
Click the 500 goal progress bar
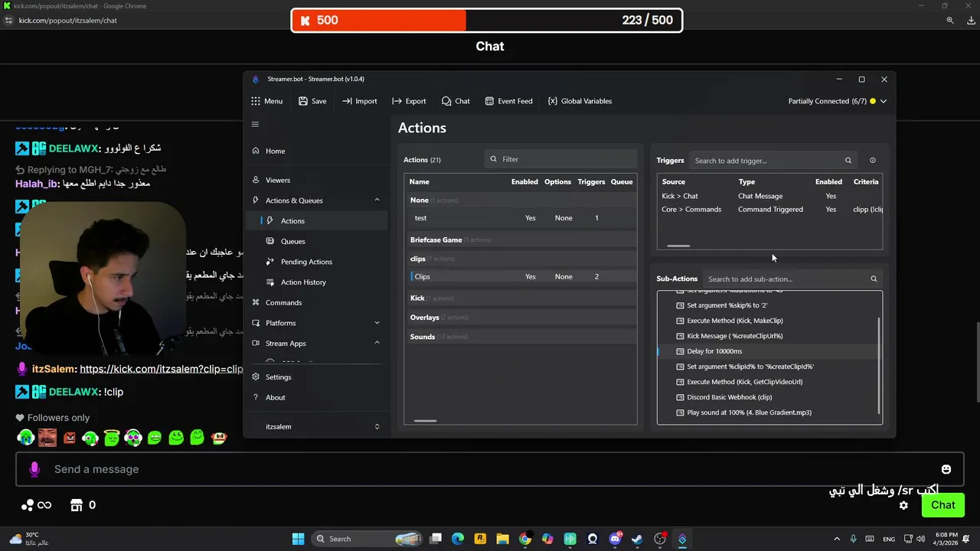pyautogui.click(x=486, y=20)
